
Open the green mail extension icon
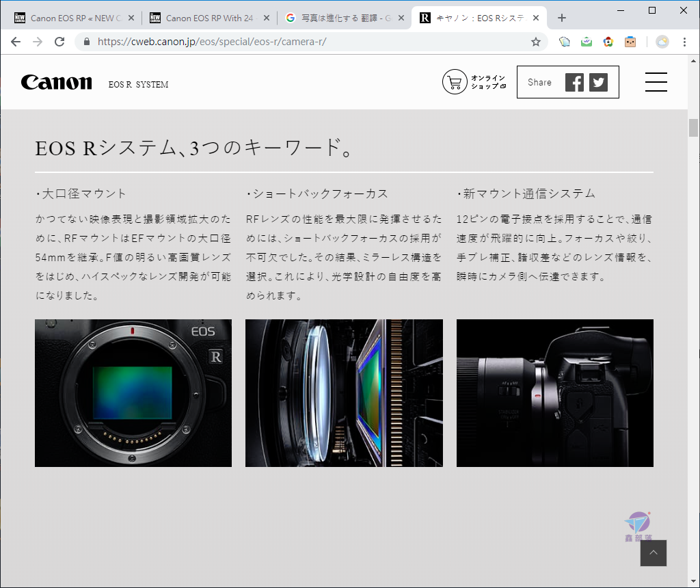coord(586,42)
